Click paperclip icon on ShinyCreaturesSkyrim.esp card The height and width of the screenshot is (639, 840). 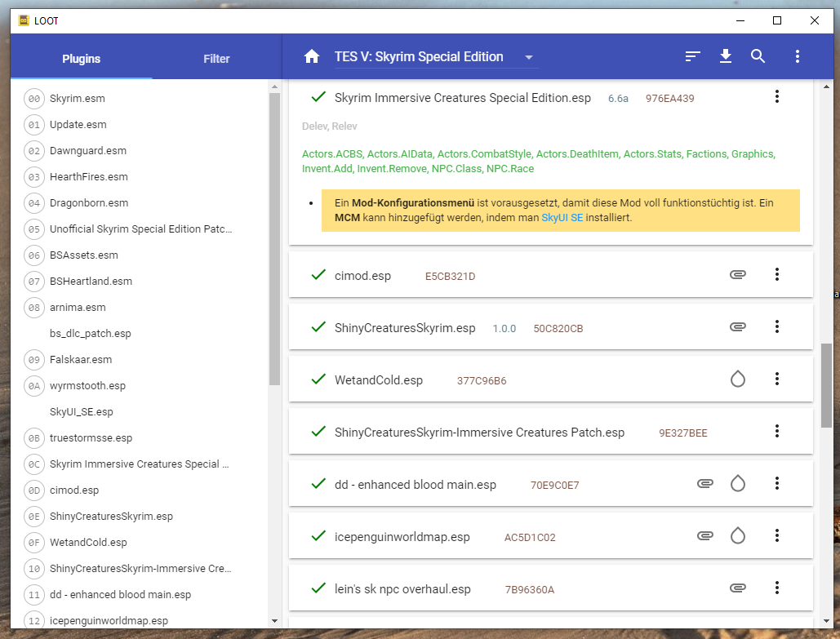(738, 327)
